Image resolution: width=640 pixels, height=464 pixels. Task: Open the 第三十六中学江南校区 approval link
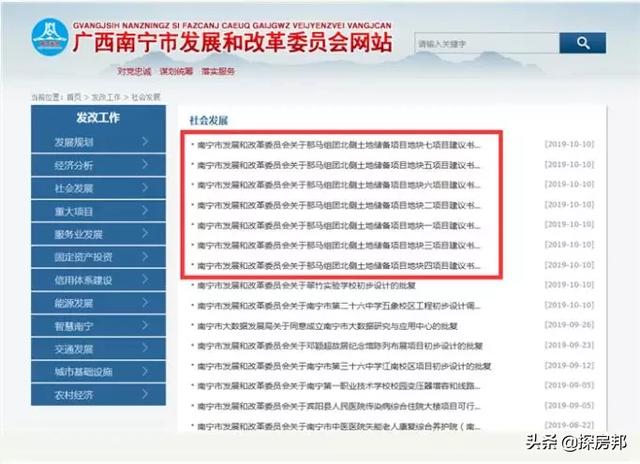(x=344, y=366)
